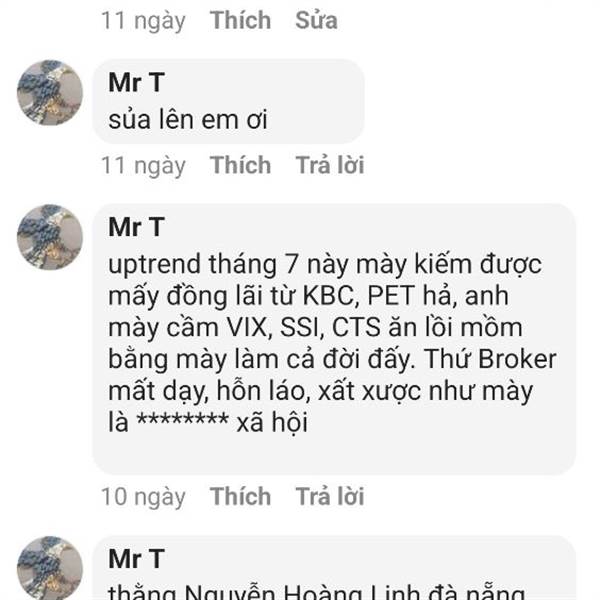Click the 10 ngày timestamp
This screenshot has height=600, width=600.
click(x=143, y=497)
